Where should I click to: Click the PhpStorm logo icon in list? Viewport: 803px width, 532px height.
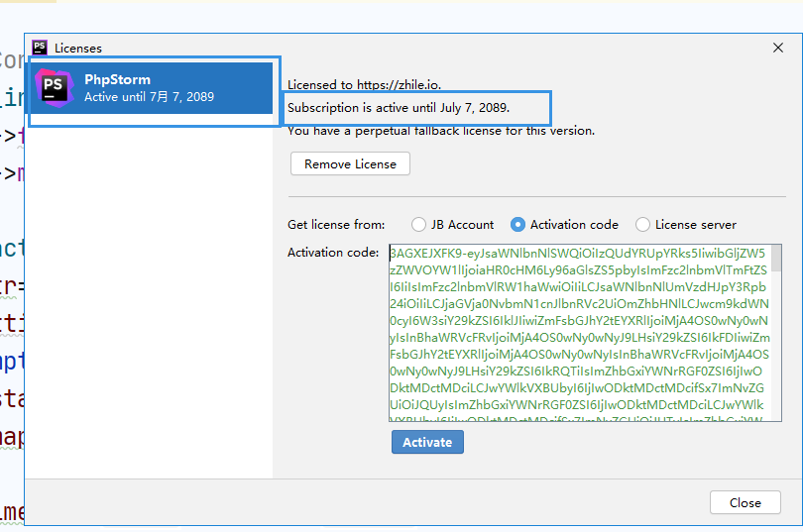(x=54, y=88)
